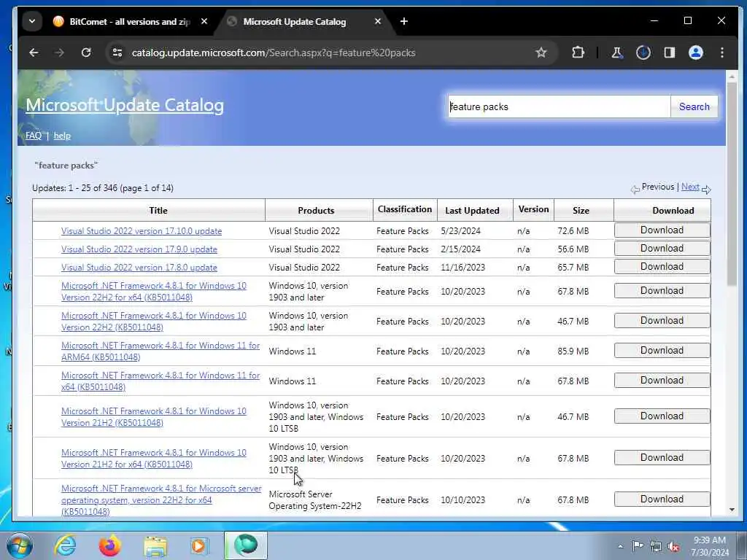This screenshot has width=747, height=560.
Task: Open .NET 4.8.1 Windows 10 22H2 x64 link
Action: (x=154, y=292)
